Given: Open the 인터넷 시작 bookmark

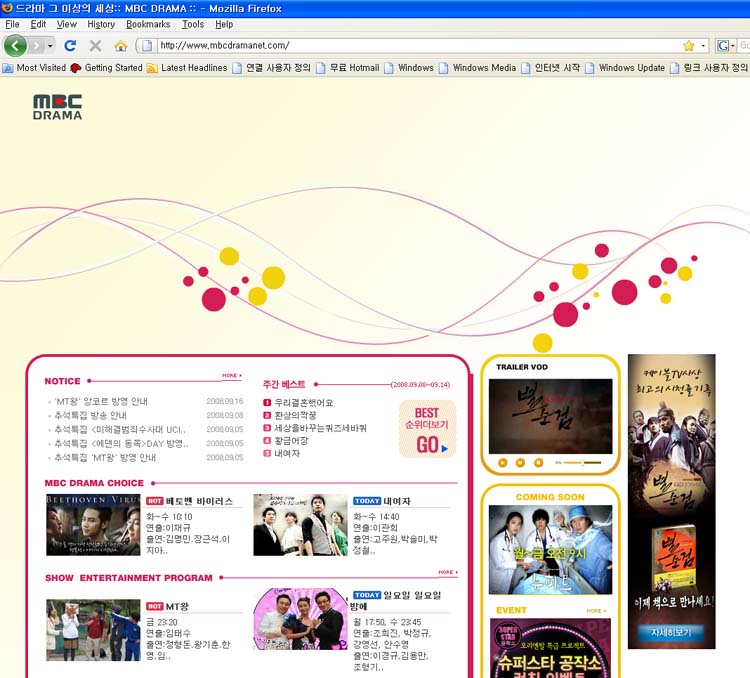Looking at the screenshot, I should 551,68.
